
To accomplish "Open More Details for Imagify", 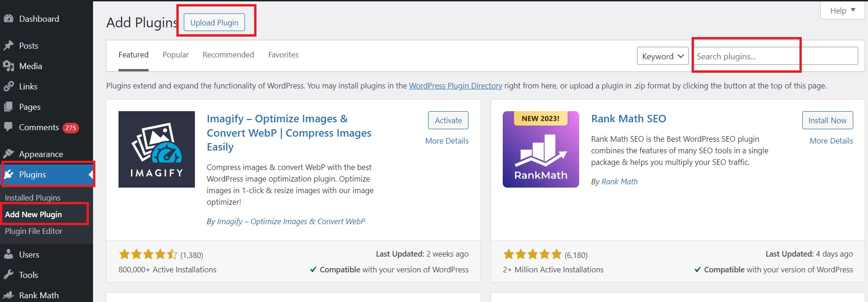I will click(447, 141).
